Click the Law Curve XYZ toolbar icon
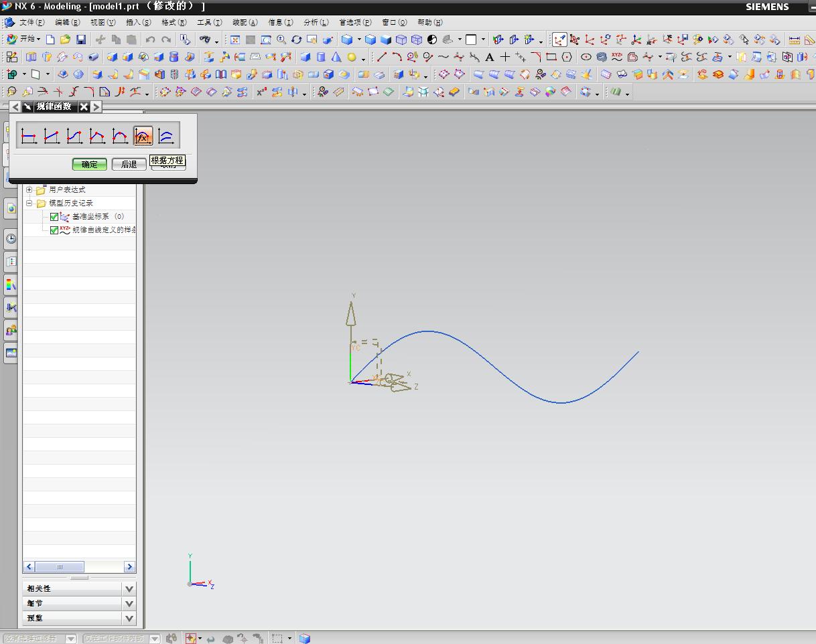Screen dimensions: 816x644 coord(616,57)
